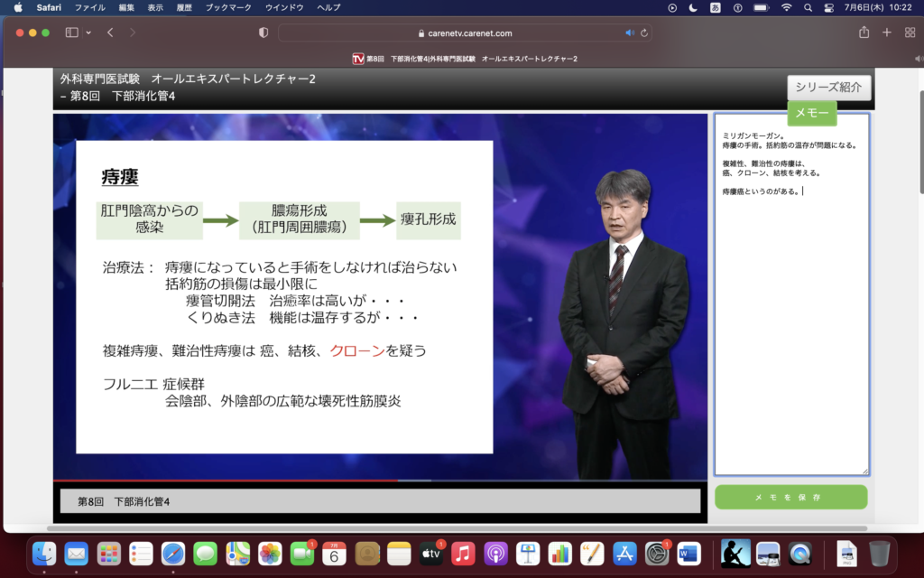Toggle the メモ tab panel
Viewport: 924px width, 578px height.
[x=811, y=114]
